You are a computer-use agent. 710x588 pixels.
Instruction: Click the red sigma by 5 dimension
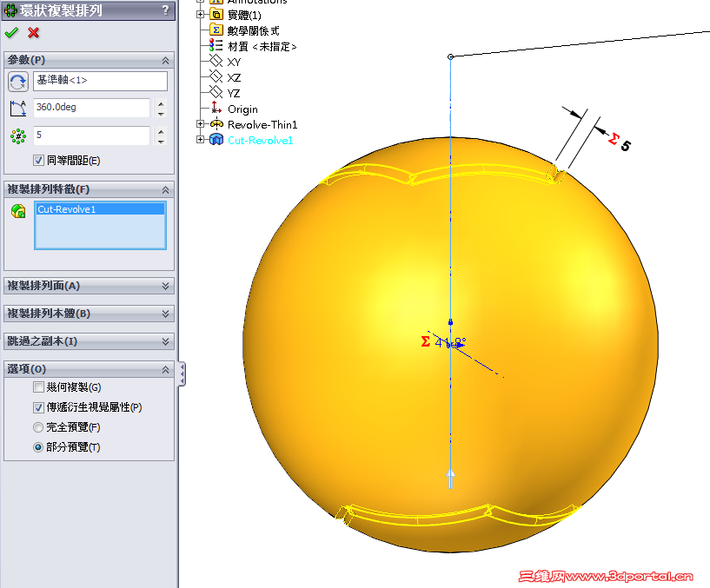pyautogui.click(x=613, y=138)
